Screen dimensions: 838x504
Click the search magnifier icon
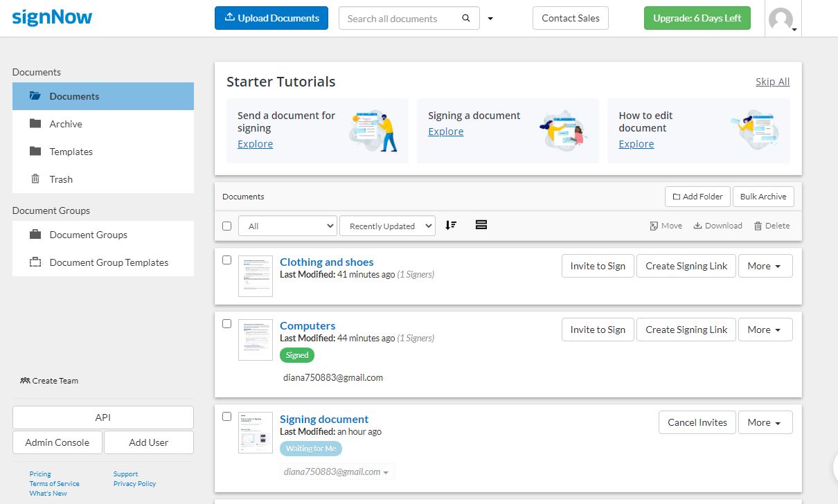[x=466, y=19]
